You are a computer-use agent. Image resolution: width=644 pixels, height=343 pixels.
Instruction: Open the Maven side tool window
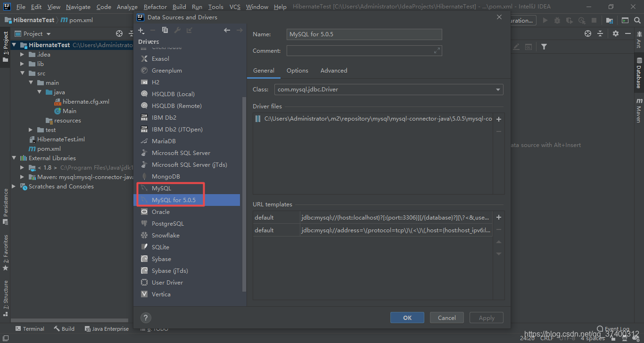click(x=639, y=111)
